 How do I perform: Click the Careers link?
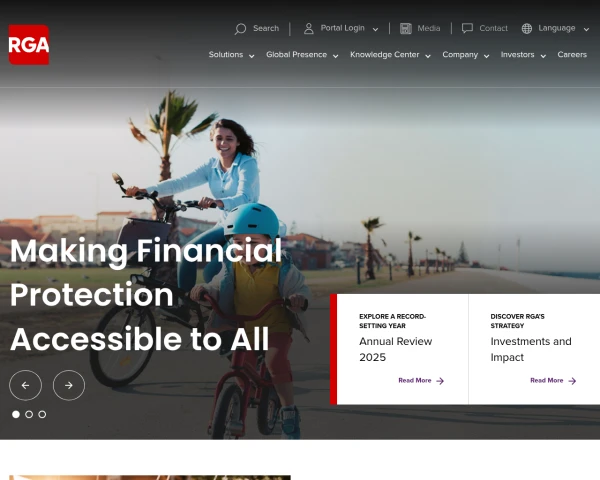pyautogui.click(x=572, y=55)
